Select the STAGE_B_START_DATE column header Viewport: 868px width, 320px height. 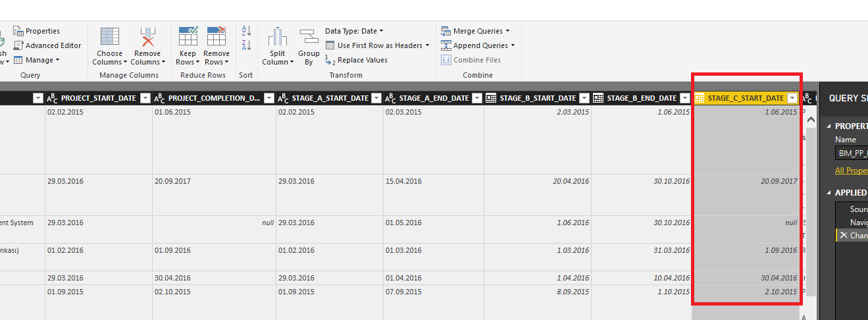538,98
